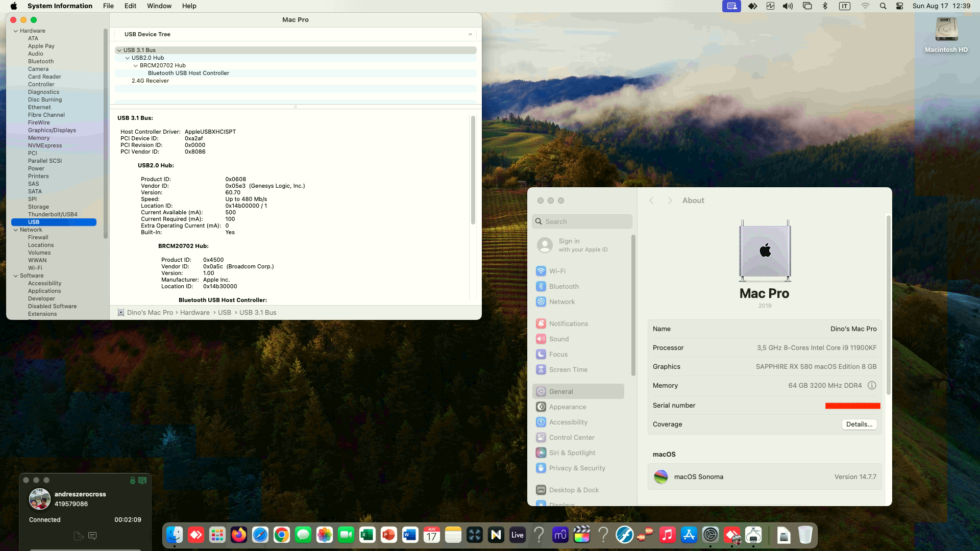
Task: Open the Window menu
Action: (159, 6)
